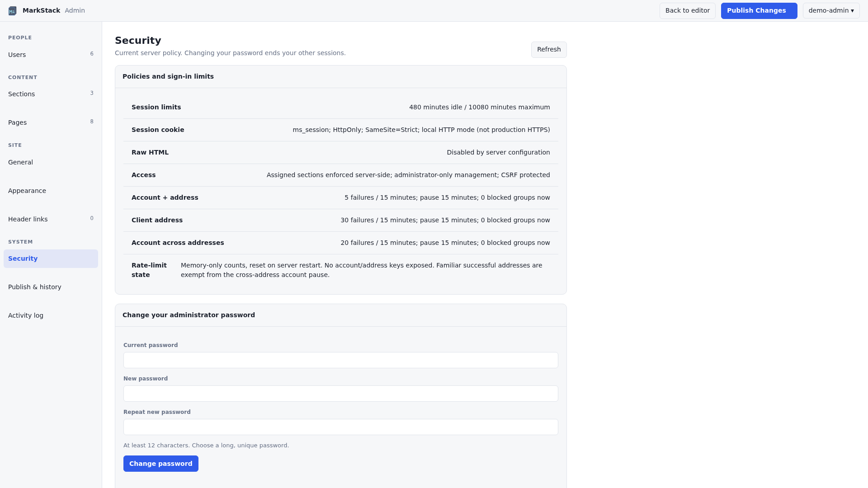The height and width of the screenshot is (488, 868).
Task: Click the Account across addresses label
Action: pyautogui.click(x=178, y=243)
